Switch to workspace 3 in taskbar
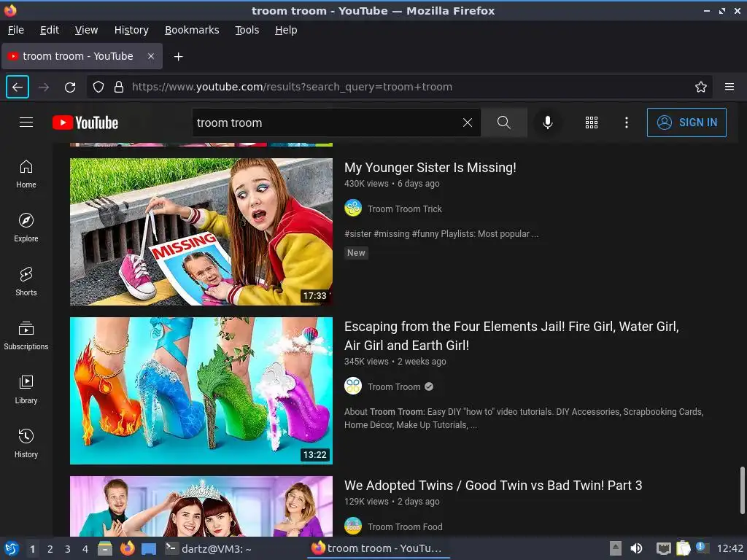Image resolution: width=747 pixels, height=560 pixels. (68, 549)
